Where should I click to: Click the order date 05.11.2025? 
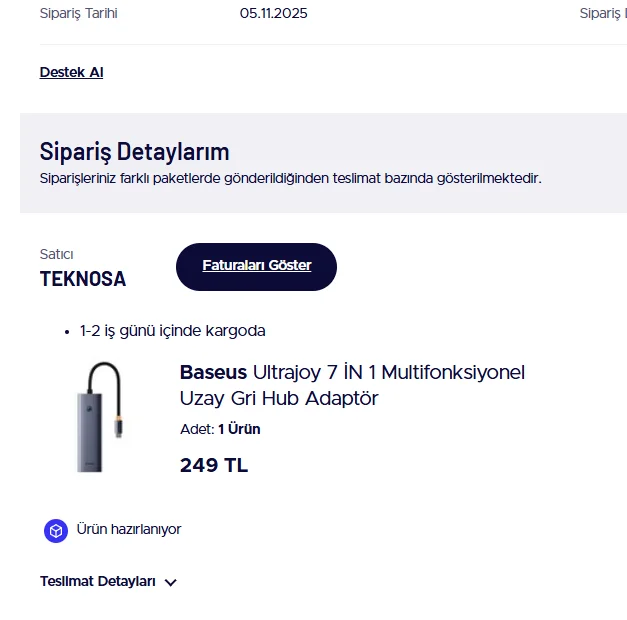[x=273, y=13]
